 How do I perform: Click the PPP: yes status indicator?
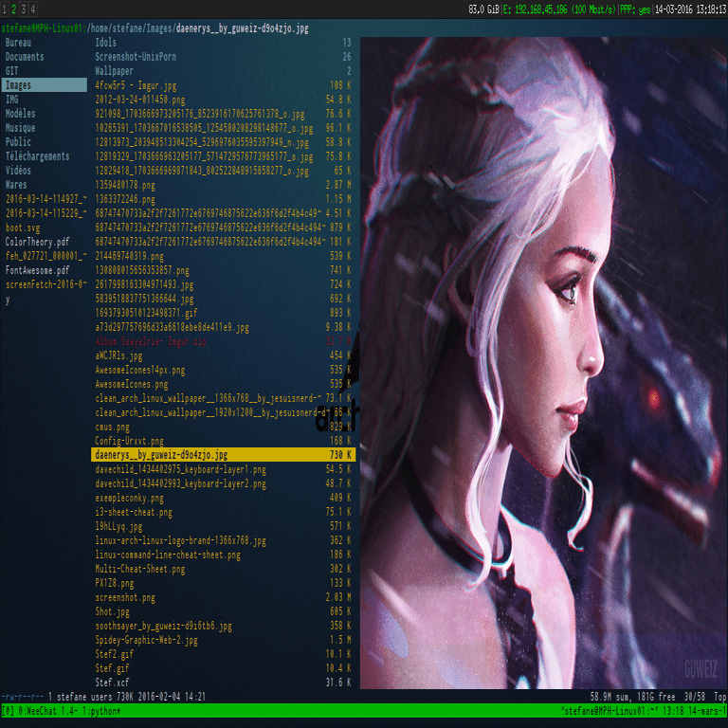pyautogui.click(x=635, y=9)
